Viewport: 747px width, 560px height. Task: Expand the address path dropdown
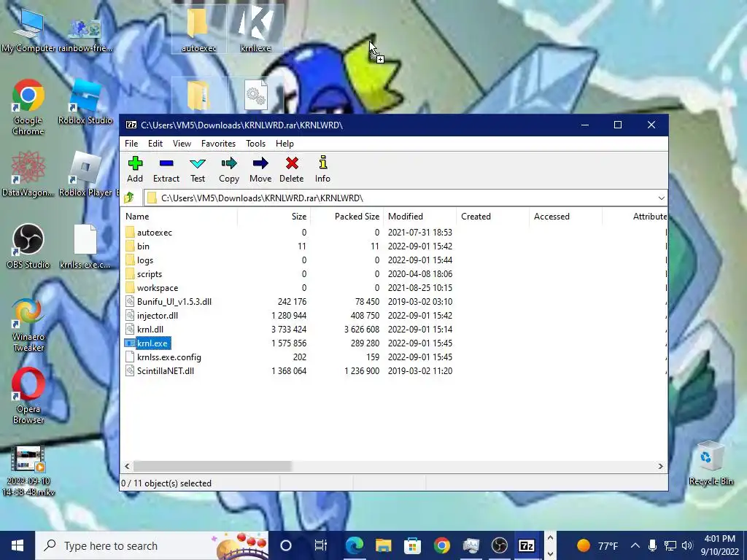click(661, 198)
